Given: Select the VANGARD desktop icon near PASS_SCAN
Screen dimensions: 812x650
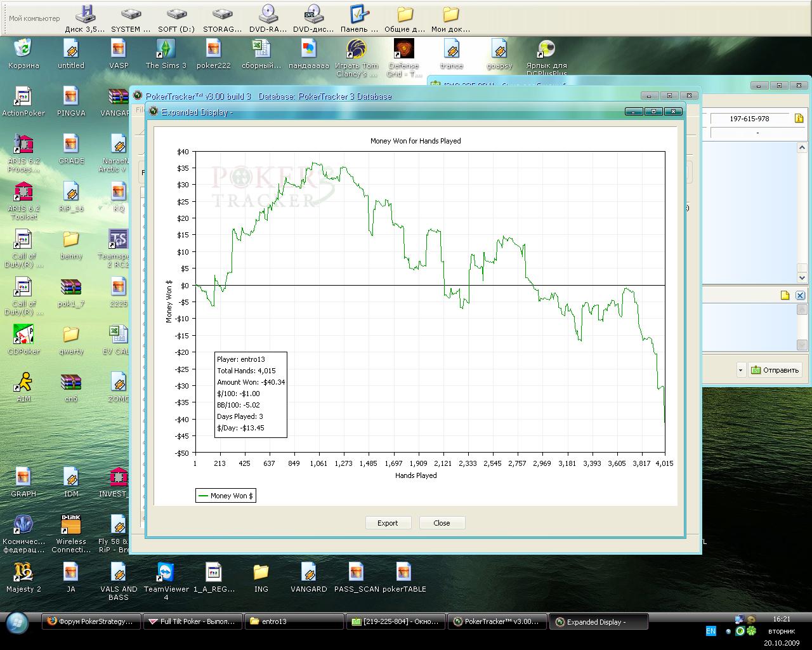Looking at the screenshot, I should point(309,578).
